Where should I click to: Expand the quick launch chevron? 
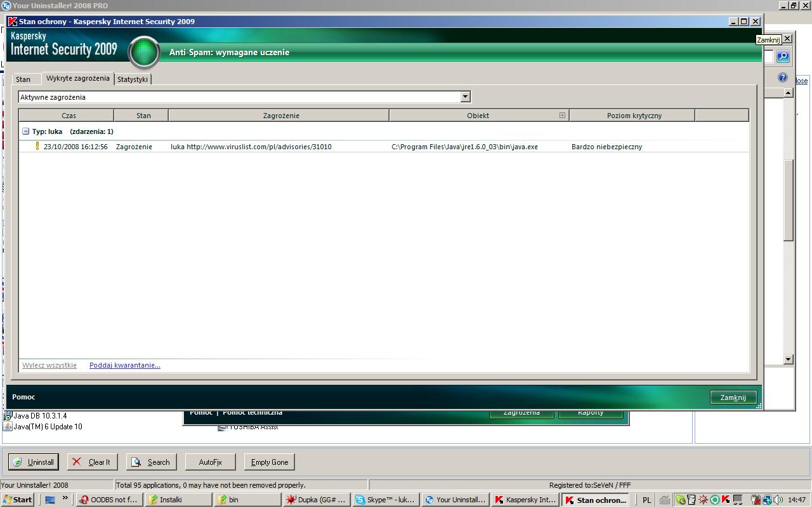tap(65, 498)
